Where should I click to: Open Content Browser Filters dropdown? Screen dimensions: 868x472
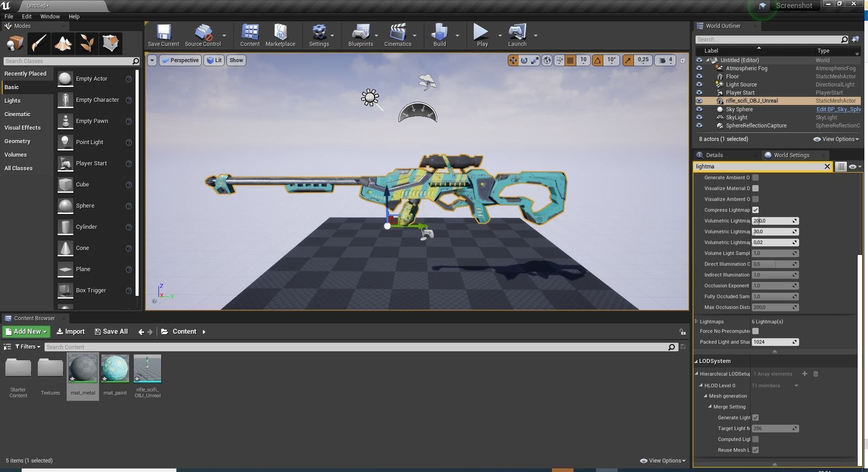[27, 347]
